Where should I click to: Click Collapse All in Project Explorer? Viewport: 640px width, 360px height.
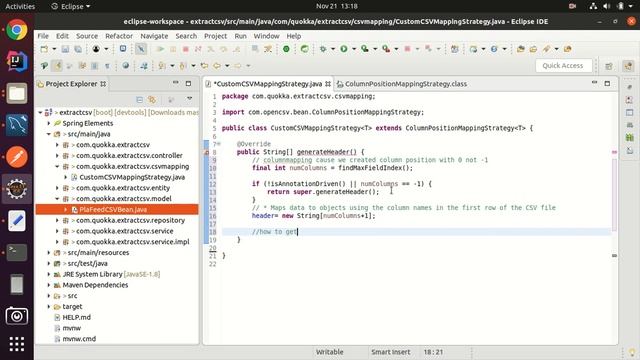139,100
